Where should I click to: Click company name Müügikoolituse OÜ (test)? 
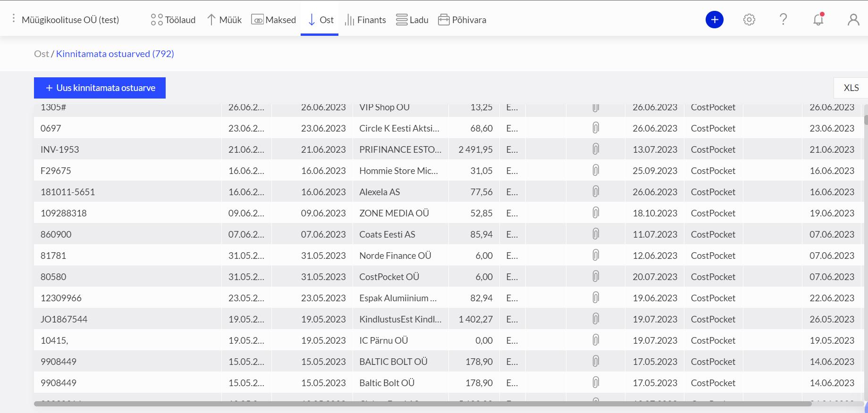pyautogui.click(x=70, y=20)
